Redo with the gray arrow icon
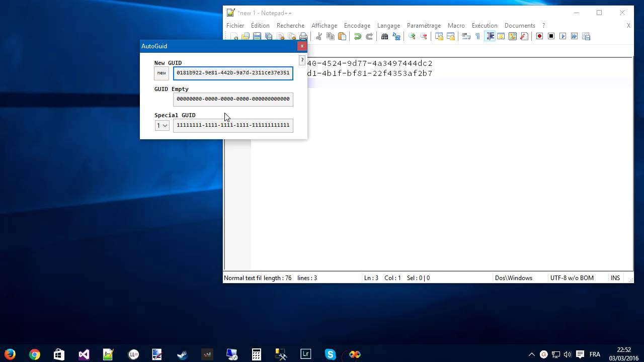 369,36
